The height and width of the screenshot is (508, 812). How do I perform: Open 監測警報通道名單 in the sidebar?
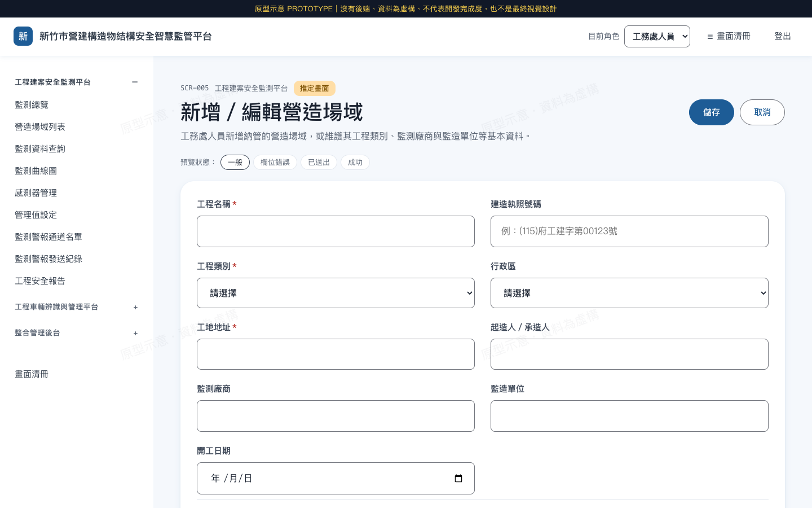(x=48, y=237)
